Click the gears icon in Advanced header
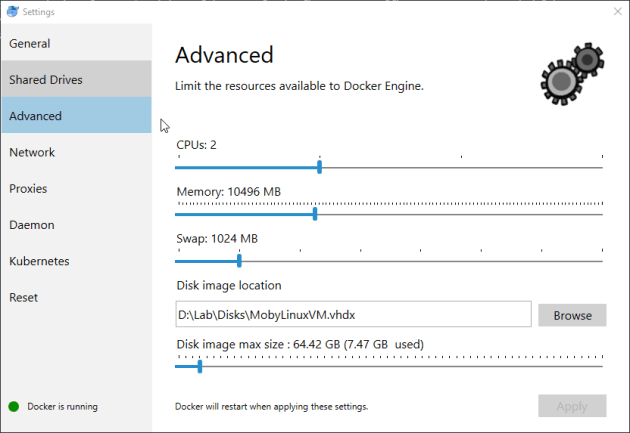630x433 pixels. click(x=571, y=76)
